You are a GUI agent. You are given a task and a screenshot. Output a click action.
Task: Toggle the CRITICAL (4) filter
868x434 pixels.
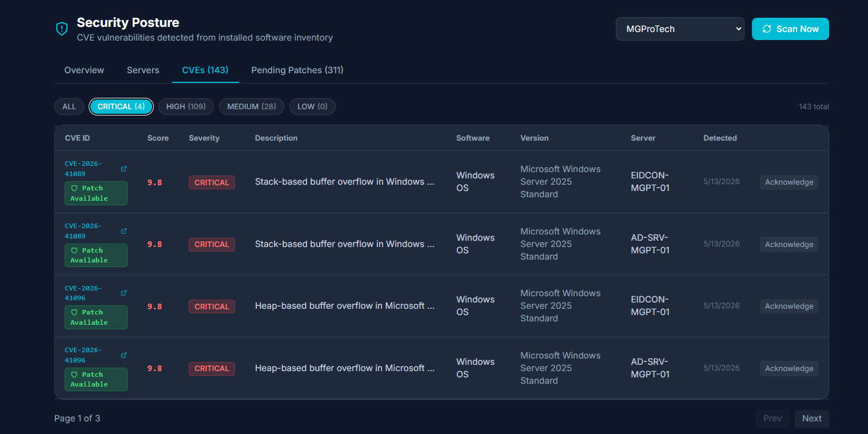[x=121, y=106]
